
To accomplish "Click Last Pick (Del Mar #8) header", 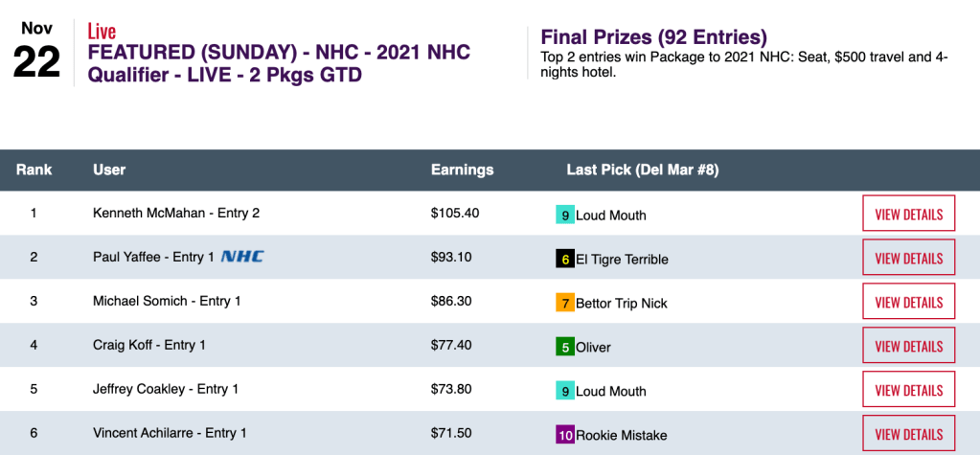I will [643, 170].
